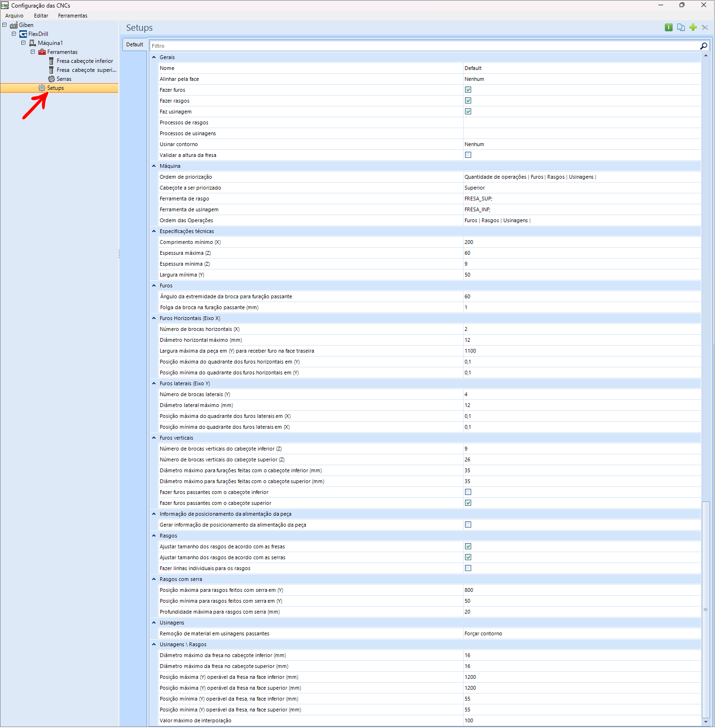Open the Arquivo menu
The height and width of the screenshot is (728, 715).
(14, 16)
